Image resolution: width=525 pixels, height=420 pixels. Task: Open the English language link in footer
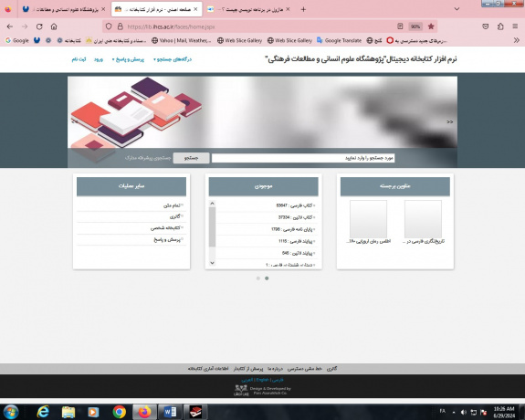263,380
